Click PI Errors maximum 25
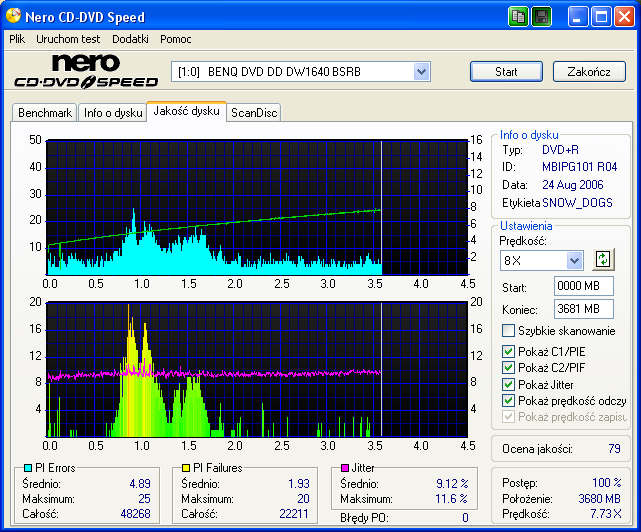The image size is (641, 532). (144, 499)
